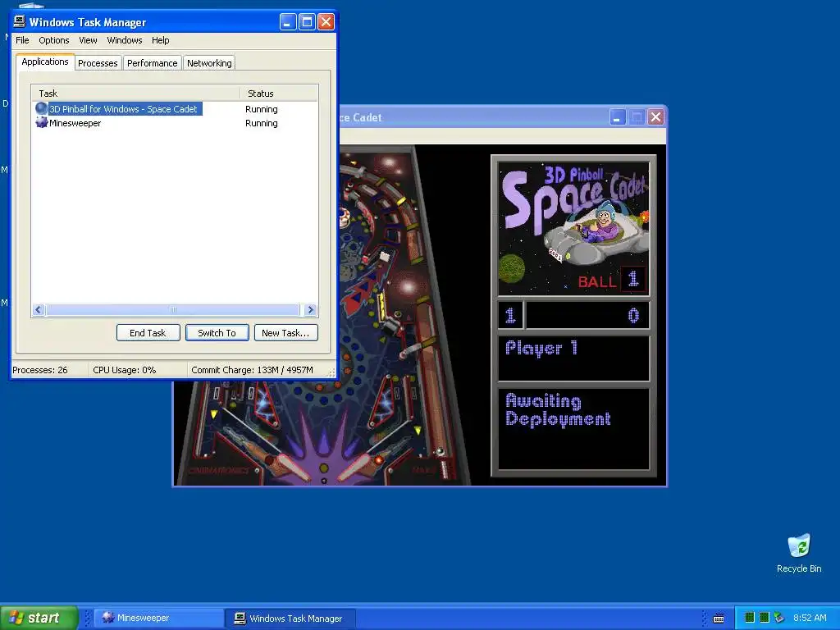
Task: Click the task list right scroll arrow
Action: click(310, 309)
